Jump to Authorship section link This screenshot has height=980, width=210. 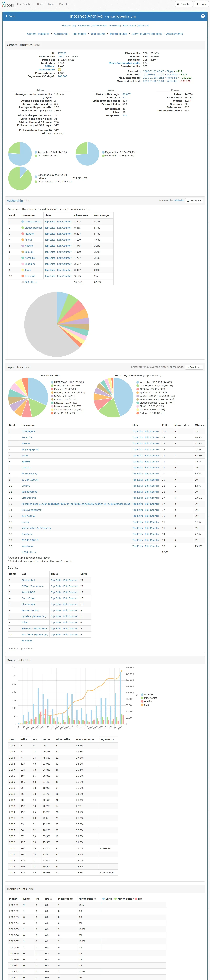click(61, 34)
